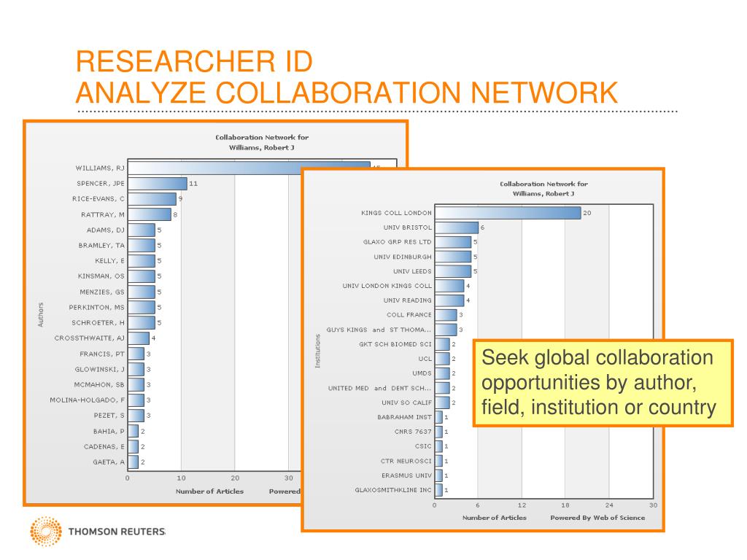This screenshot has height=560, width=747.
Task: Click the CNRS 7637 label
Action: 413,432
